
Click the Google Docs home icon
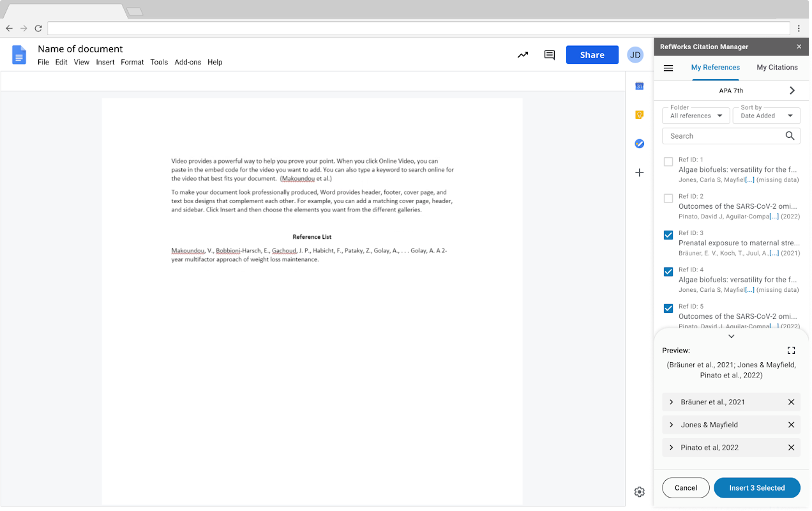coord(19,55)
